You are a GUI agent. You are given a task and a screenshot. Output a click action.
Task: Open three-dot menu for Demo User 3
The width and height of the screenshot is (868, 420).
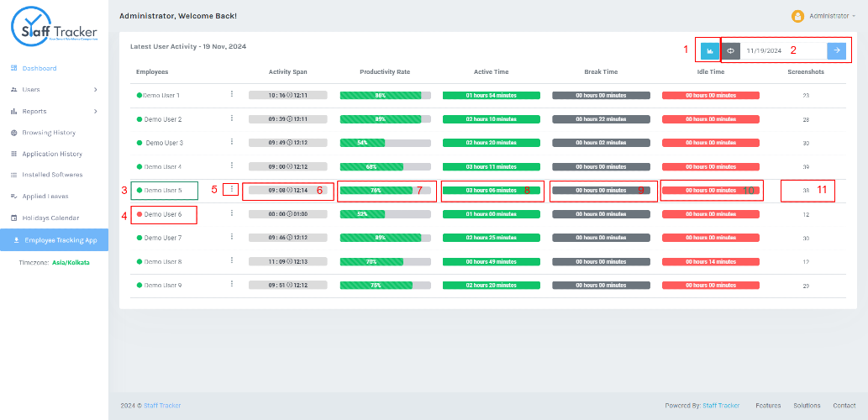[231, 142]
